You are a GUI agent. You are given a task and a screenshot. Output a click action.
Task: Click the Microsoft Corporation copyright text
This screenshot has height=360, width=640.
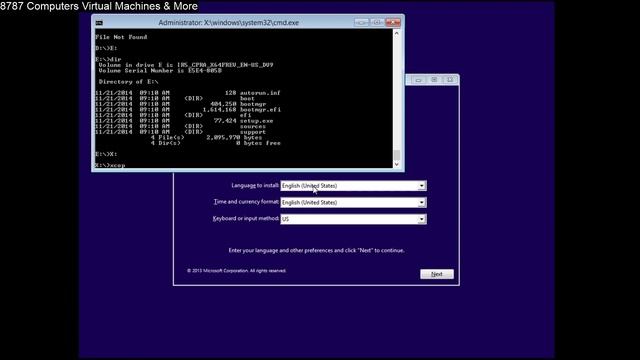tap(236, 271)
